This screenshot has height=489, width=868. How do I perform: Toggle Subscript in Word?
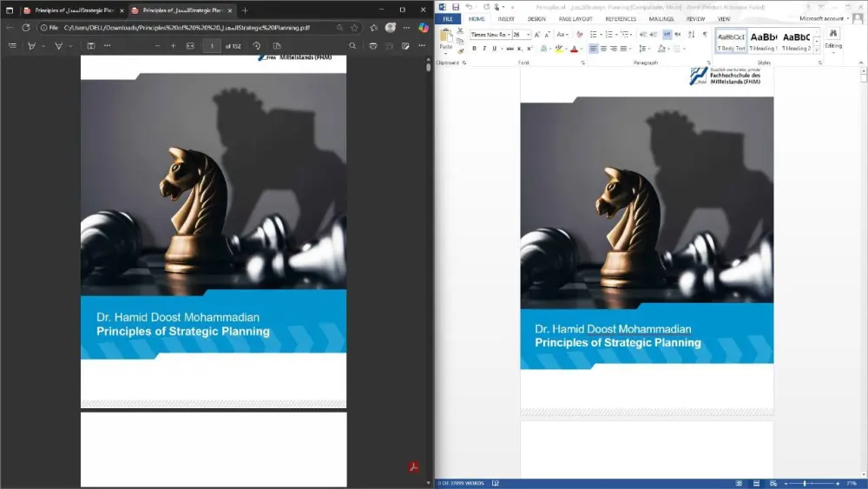pos(520,49)
